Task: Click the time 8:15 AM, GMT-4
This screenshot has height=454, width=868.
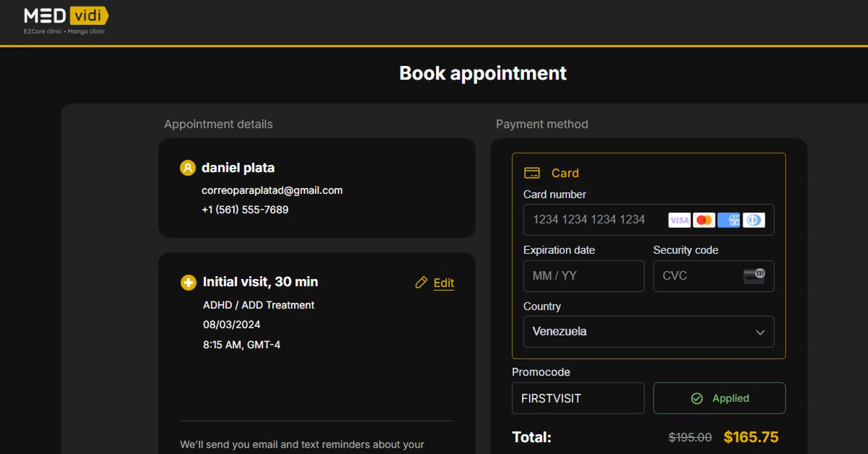Action: [241, 345]
